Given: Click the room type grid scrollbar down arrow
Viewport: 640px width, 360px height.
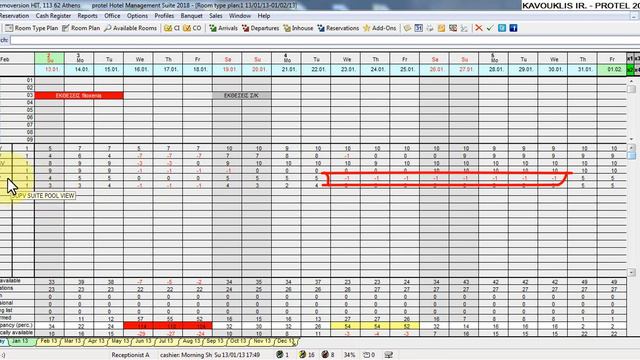Looking at the screenshot, I should click(x=631, y=272).
